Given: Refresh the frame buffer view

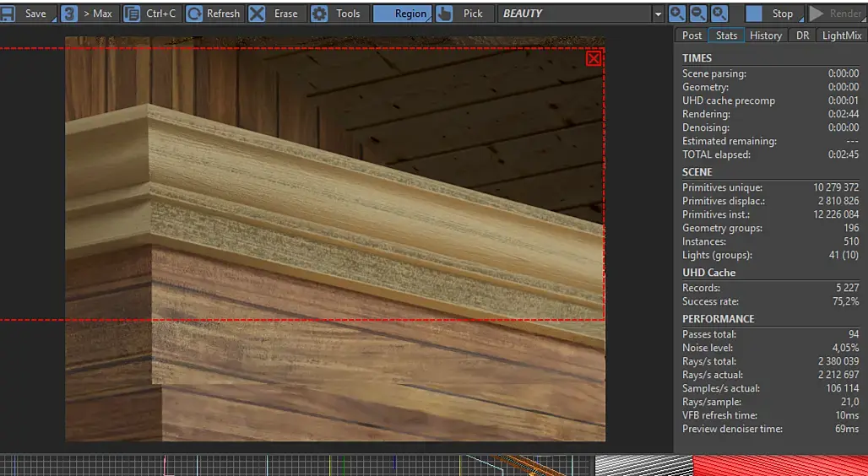Looking at the screenshot, I should 214,14.
